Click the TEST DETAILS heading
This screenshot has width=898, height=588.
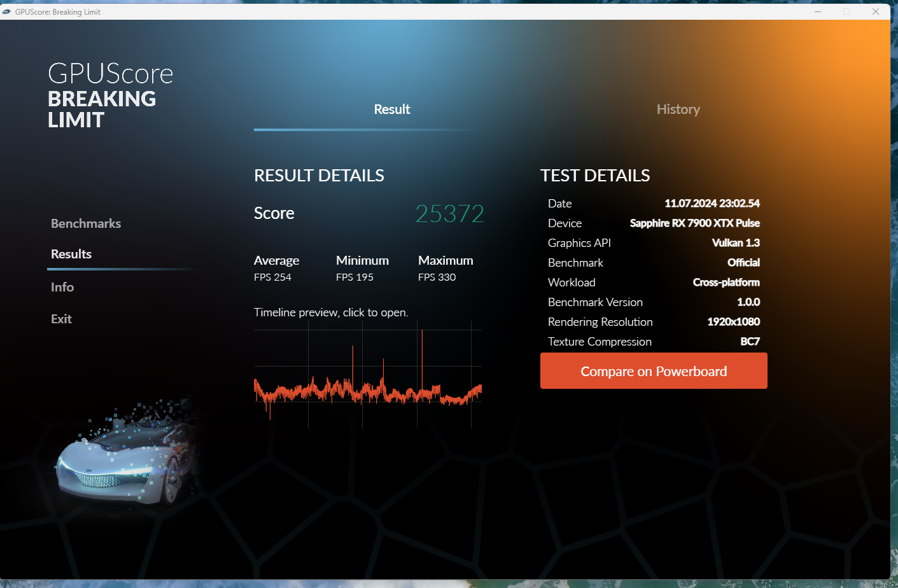coord(595,176)
